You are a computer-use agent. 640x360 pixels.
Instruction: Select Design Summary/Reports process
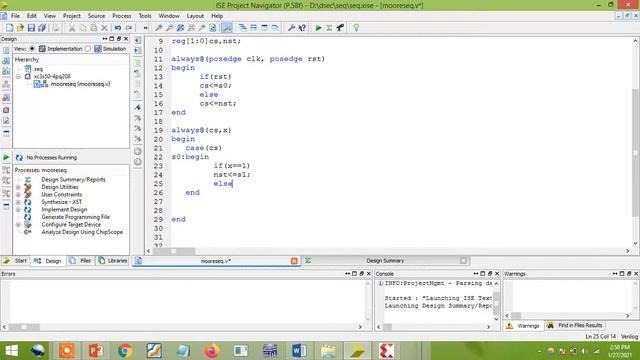point(73,180)
